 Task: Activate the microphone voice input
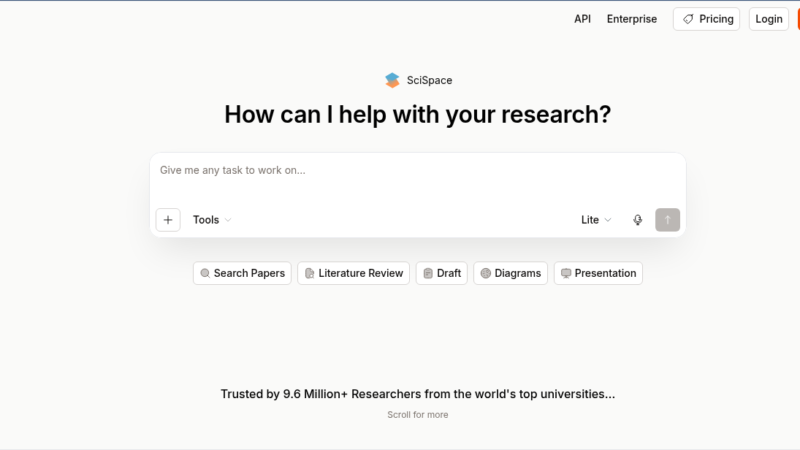tap(637, 220)
